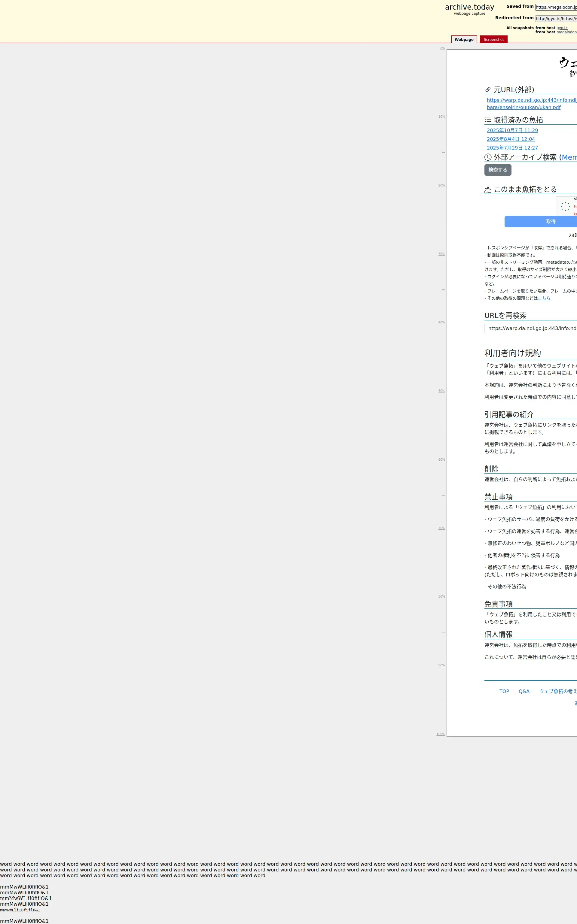
Task: Jump to the 50% page marker
Action: tap(441, 391)
